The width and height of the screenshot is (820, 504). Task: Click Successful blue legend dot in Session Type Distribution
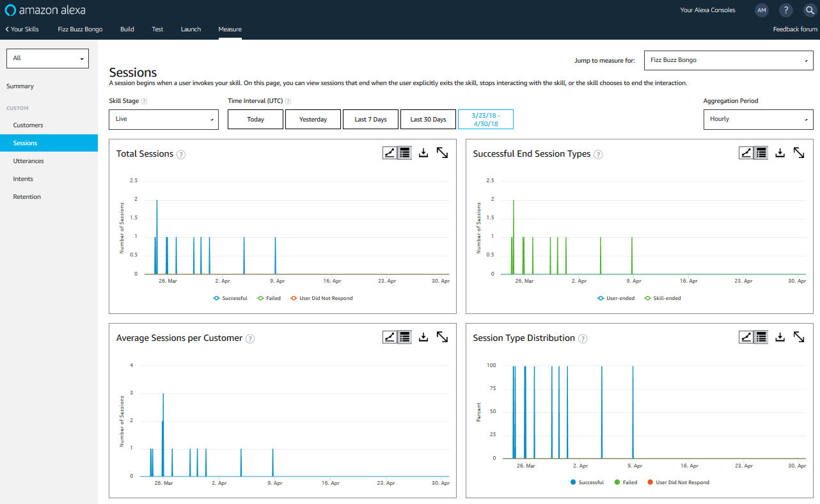pyautogui.click(x=573, y=482)
